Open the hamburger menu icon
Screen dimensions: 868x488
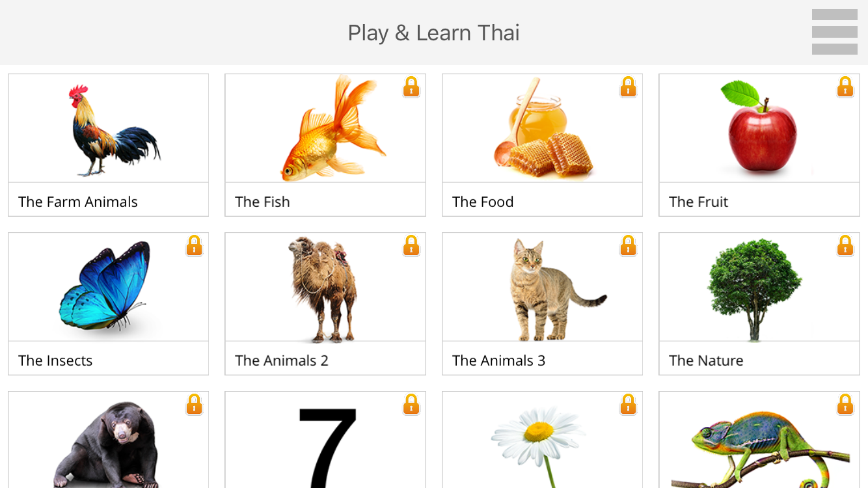(834, 32)
